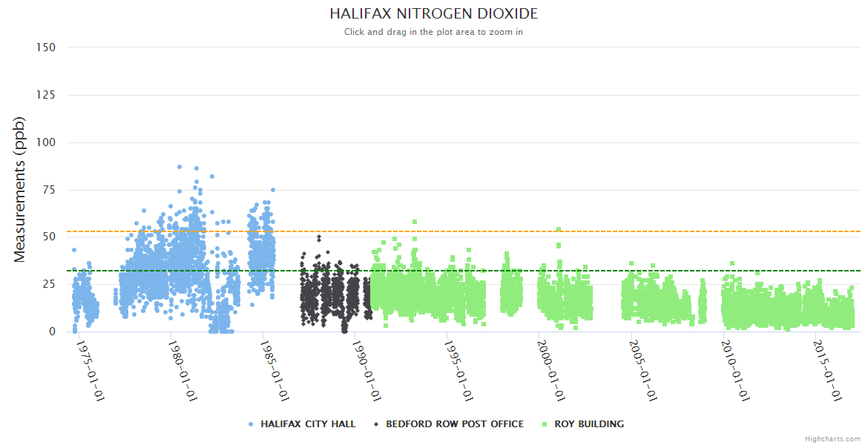Viewport: 868px width, 445px height.
Task: Select the highest dark Bedford Row diamond point
Action: pos(319,237)
